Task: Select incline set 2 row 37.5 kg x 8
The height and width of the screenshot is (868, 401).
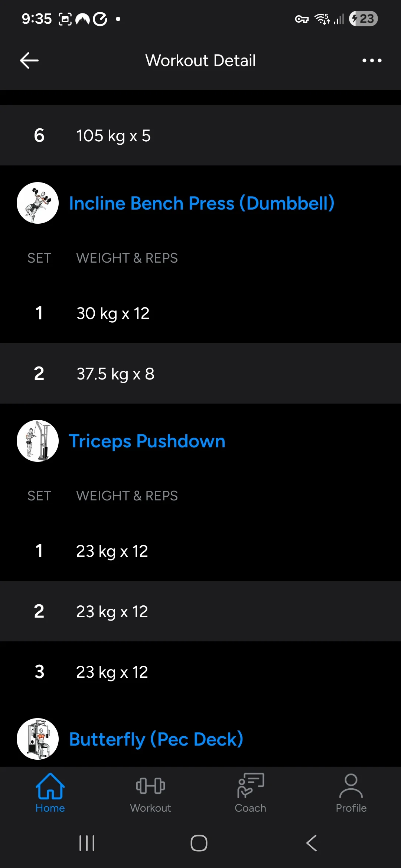Action: pos(200,374)
